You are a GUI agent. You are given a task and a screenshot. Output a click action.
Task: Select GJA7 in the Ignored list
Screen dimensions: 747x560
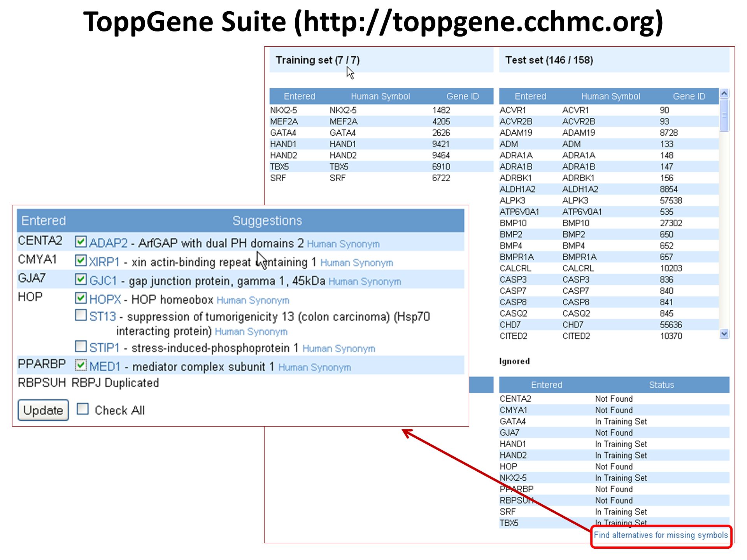coord(510,432)
